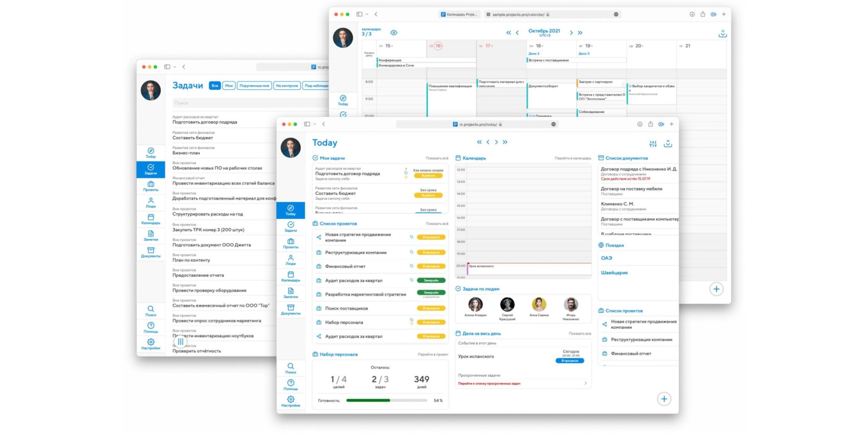Select the На контроле filter
The image size is (868, 434).
(x=287, y=86)
